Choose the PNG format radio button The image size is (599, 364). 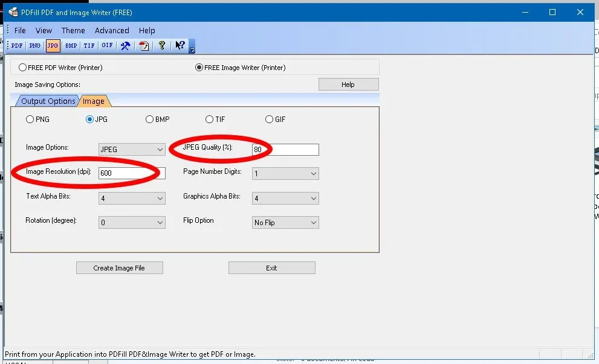30,120
